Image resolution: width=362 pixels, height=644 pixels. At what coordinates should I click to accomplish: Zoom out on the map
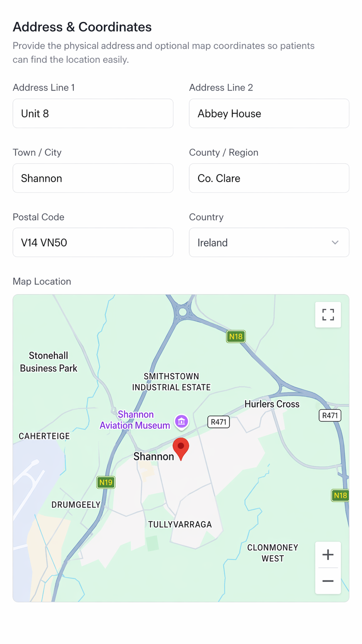pos(328,581)
